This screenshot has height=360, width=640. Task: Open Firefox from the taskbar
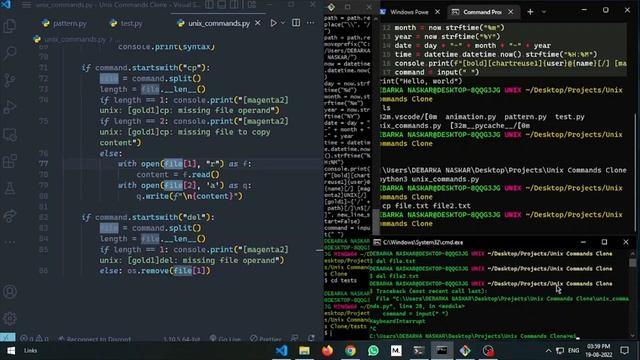[327, 351]
